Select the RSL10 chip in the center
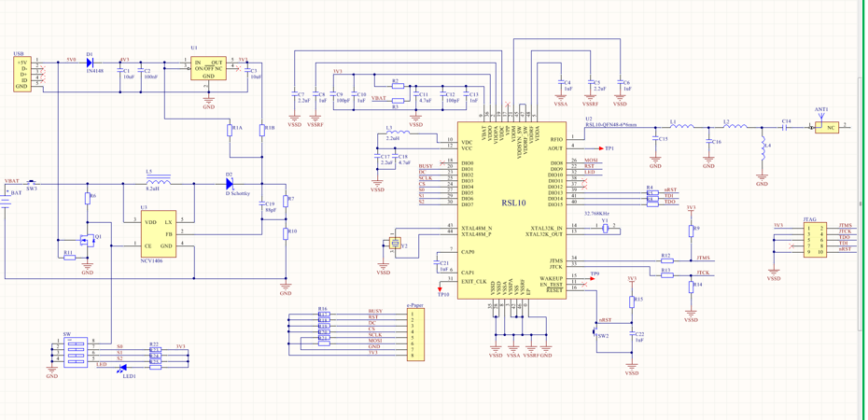Screen dimensions: 868x420 click(512, 202)
